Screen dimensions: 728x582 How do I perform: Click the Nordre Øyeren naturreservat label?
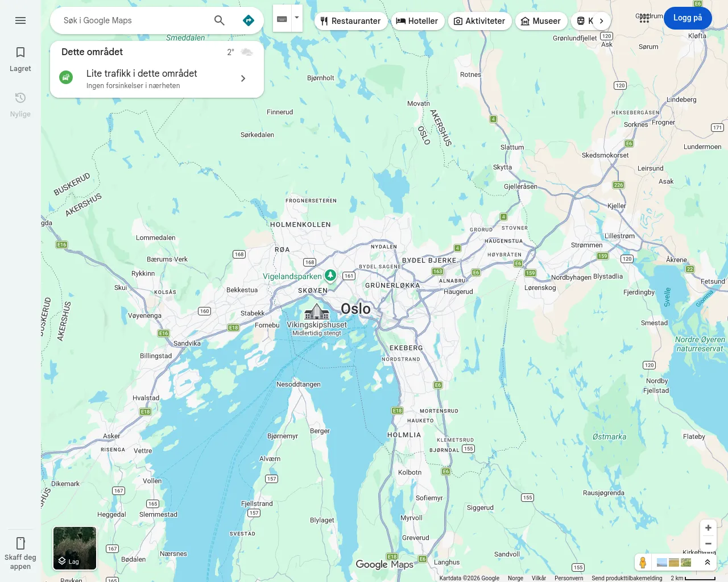coord(700,344)
